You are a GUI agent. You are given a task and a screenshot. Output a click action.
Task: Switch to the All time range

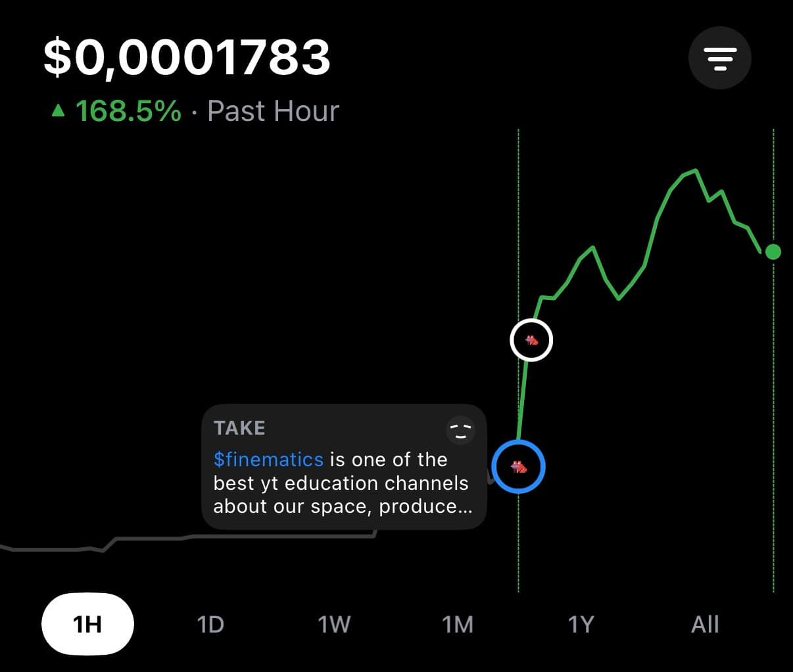point(705,624)
